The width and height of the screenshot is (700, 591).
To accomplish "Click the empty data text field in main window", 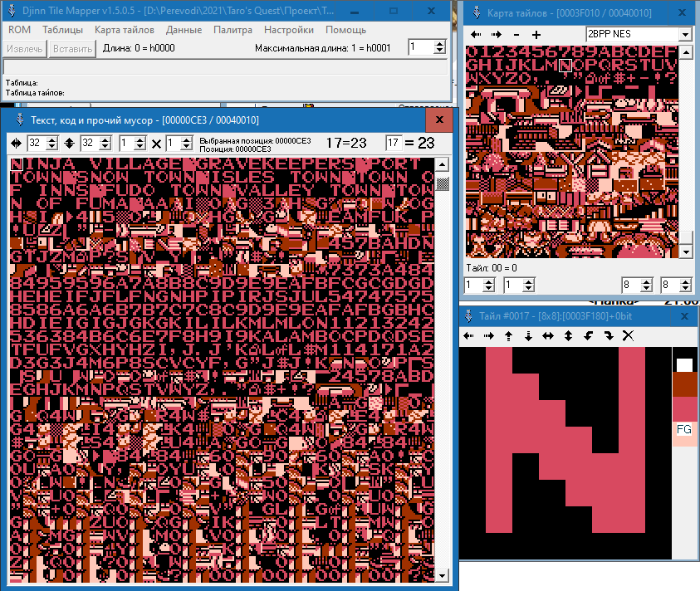I will coord(226,67).
